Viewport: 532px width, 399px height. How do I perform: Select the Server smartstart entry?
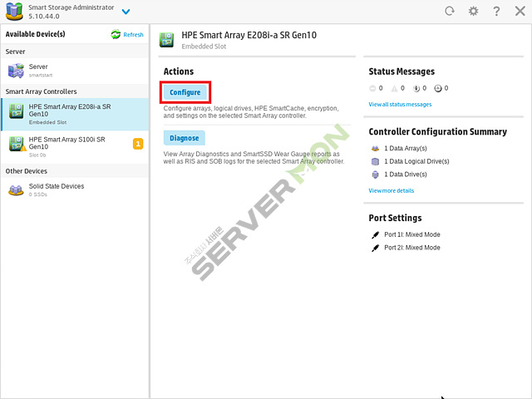pos(75,71)
